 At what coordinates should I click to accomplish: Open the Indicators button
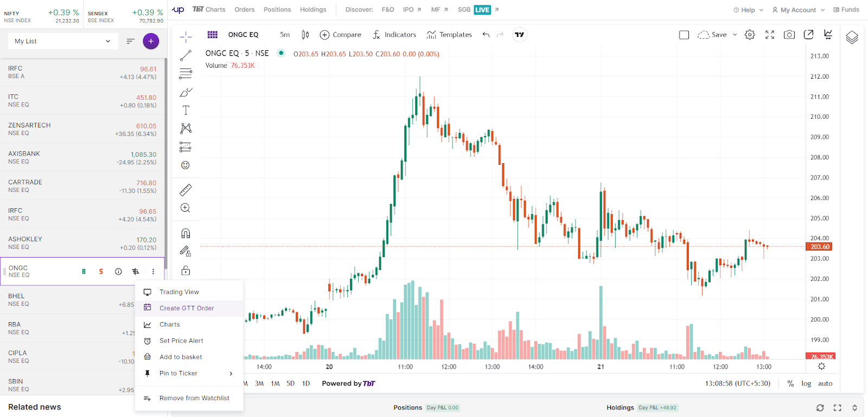pyautogui.click(x=394, y=35)
